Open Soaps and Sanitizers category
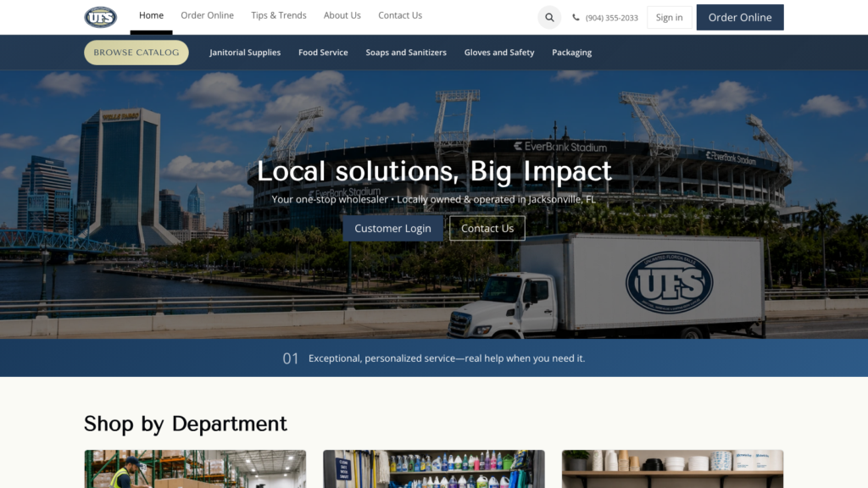 406,53
